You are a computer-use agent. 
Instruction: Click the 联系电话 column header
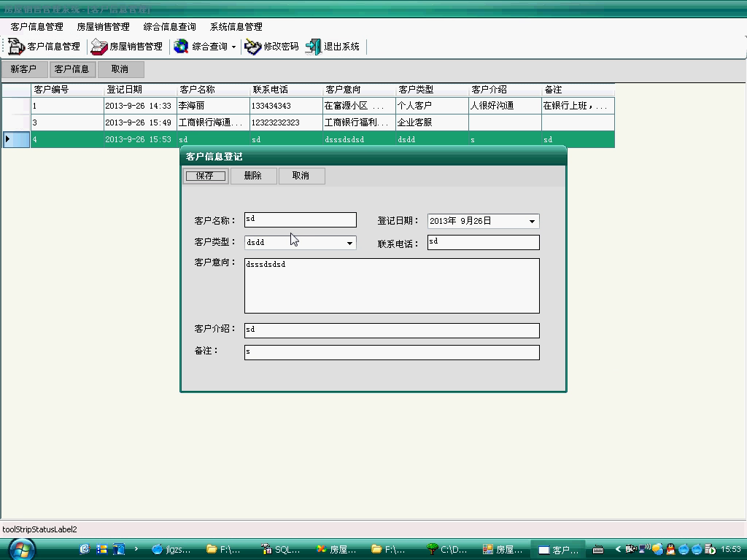286,90
